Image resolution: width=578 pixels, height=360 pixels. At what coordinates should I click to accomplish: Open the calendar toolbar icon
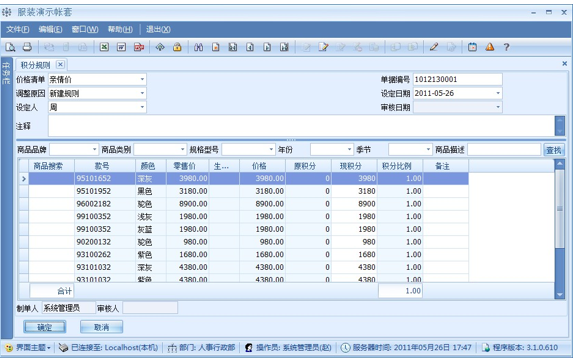(472, 47)
